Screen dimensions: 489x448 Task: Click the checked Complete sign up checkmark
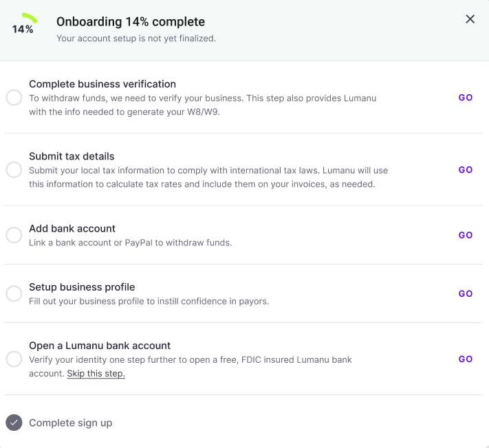[14, 423]
